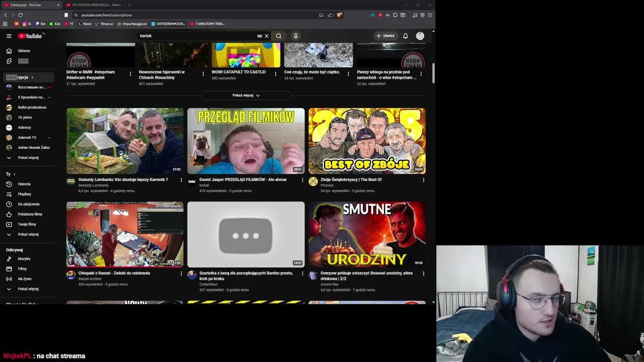Open options for Szarlotka z bezą video
644x362 pixels.
pyautogui.click(x=302, y=274)
